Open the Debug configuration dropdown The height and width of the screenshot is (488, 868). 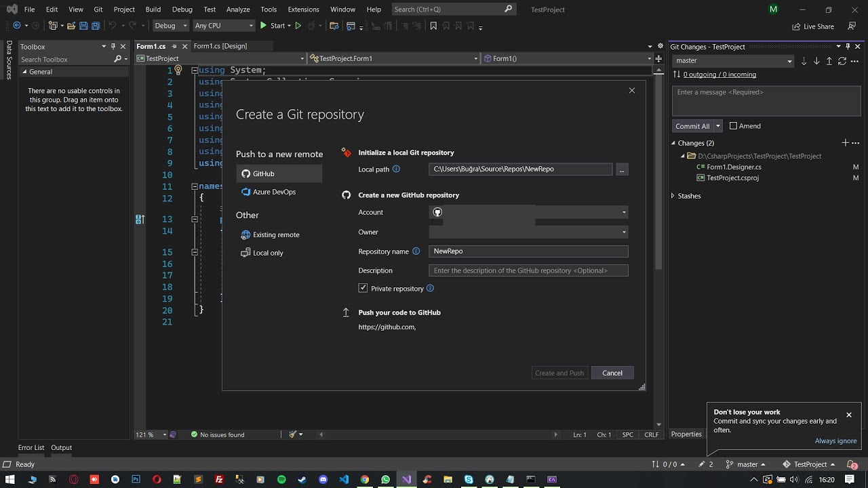170,26
